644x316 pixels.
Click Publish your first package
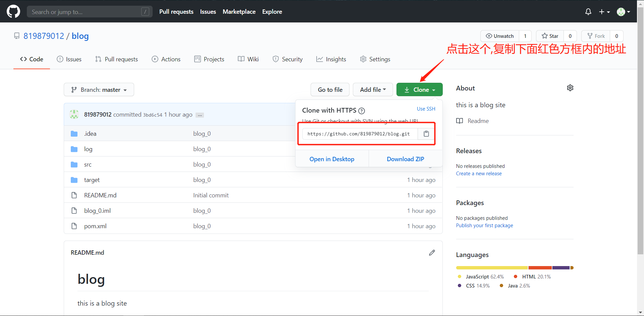point(484,225)
